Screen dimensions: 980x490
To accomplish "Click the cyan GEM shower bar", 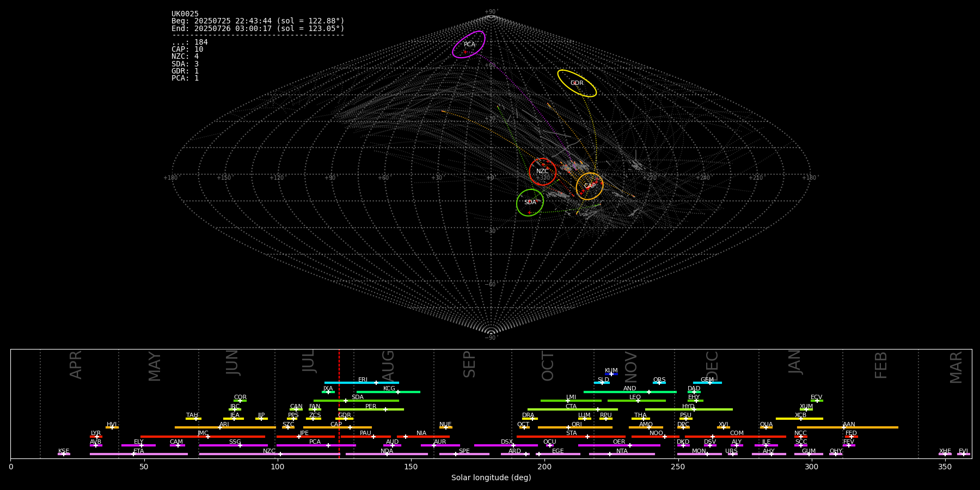I will [x=707, y=383].
